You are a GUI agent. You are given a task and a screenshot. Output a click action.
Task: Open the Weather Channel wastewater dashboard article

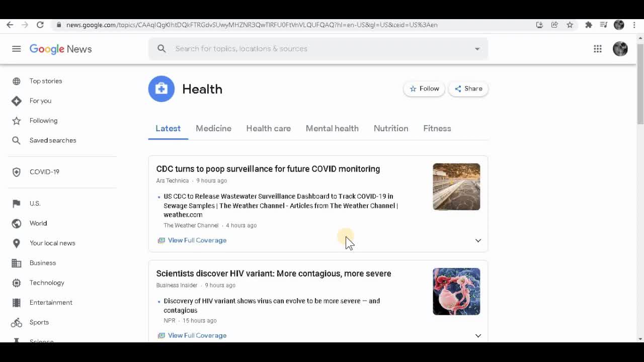(281, 206)
